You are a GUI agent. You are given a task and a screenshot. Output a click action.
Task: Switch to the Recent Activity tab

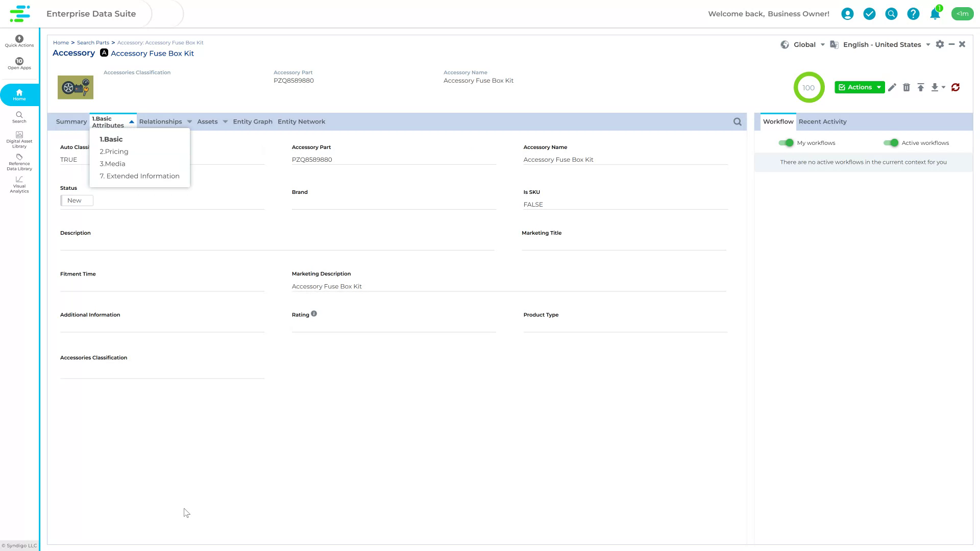coord(822,121)
